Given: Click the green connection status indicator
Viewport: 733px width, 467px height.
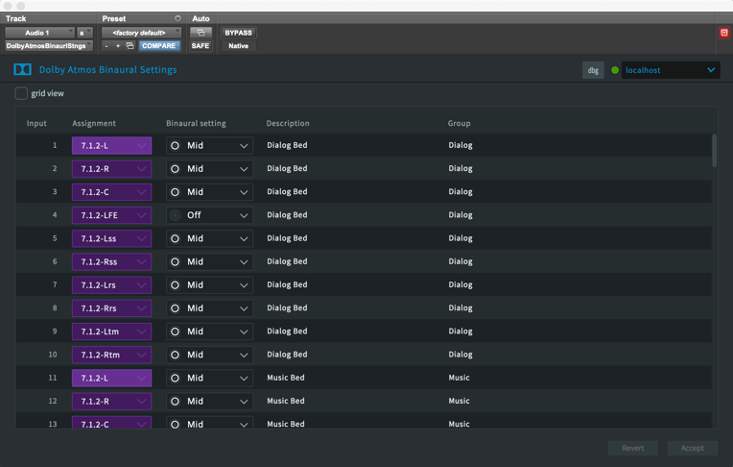Looking at the screenshot, I should click(615, 70).
